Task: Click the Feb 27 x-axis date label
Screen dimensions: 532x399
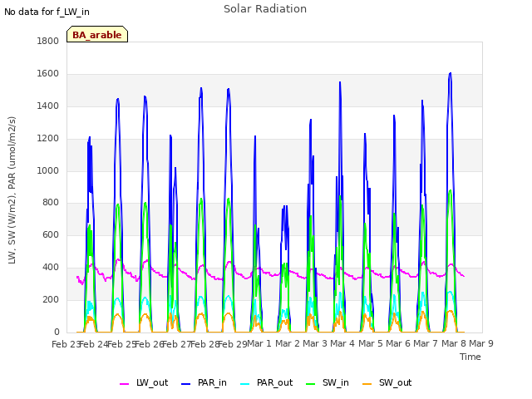Action: tap(177, 344)
